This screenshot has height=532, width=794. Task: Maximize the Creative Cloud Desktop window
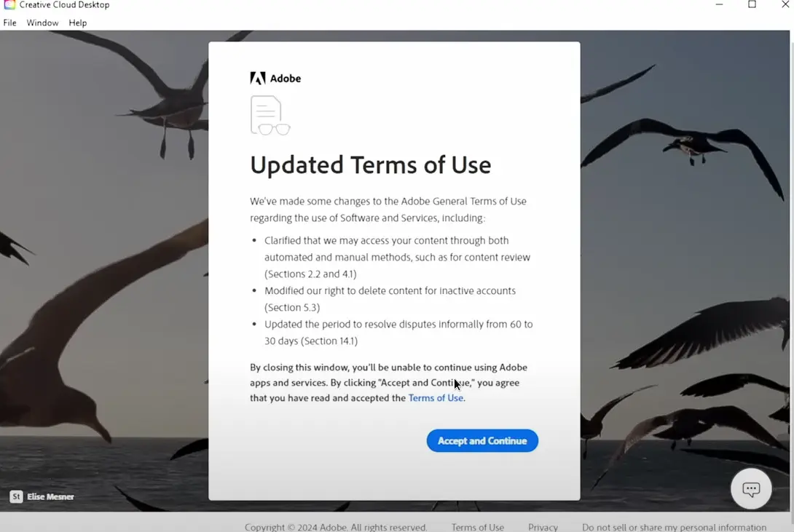(752, 4)
